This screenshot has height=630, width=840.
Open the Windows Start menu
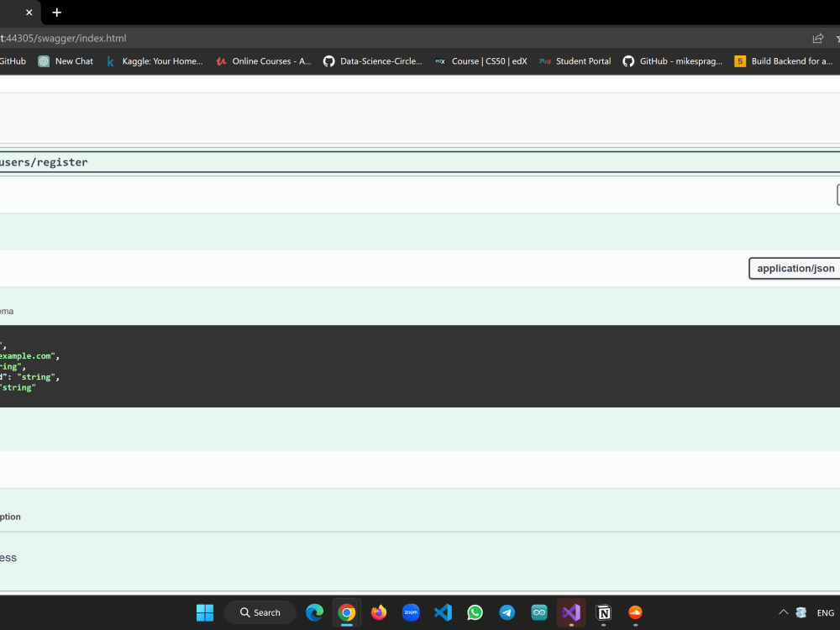pyautogui.click(x=204, y=612)
